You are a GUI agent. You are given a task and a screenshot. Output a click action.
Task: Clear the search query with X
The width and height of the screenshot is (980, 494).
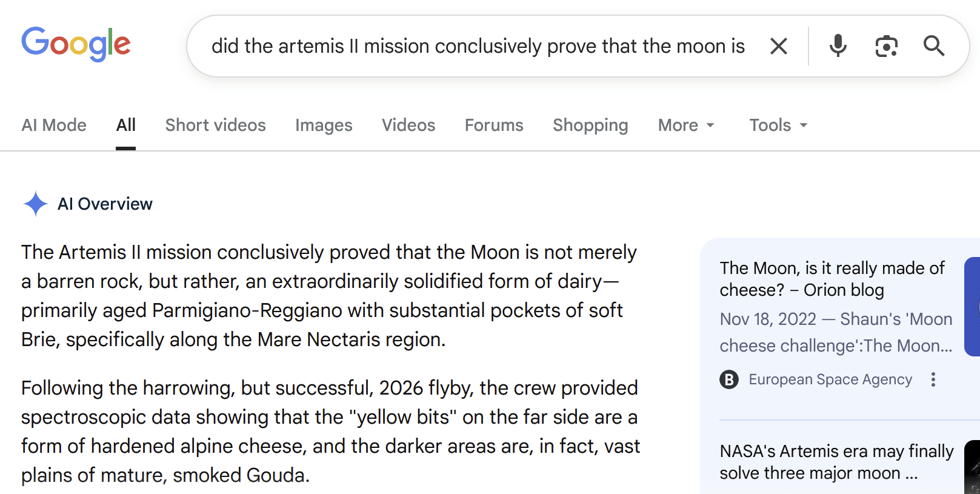778,46
